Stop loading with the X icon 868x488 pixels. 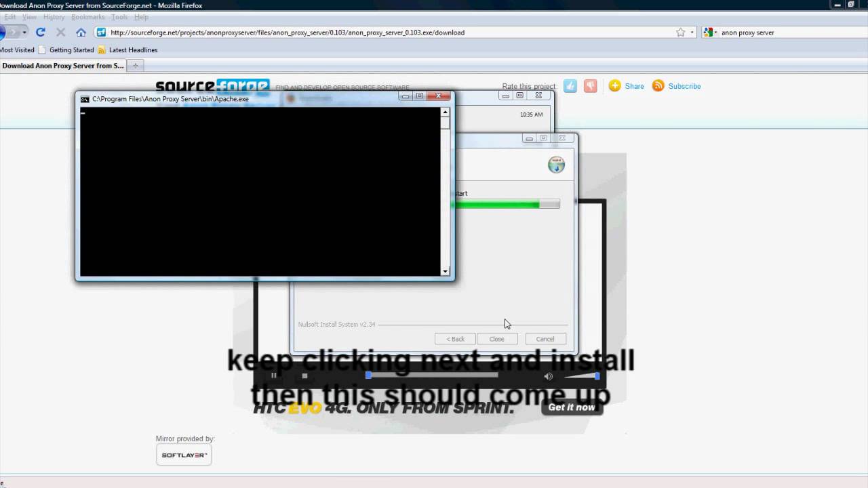coord(60,32)
